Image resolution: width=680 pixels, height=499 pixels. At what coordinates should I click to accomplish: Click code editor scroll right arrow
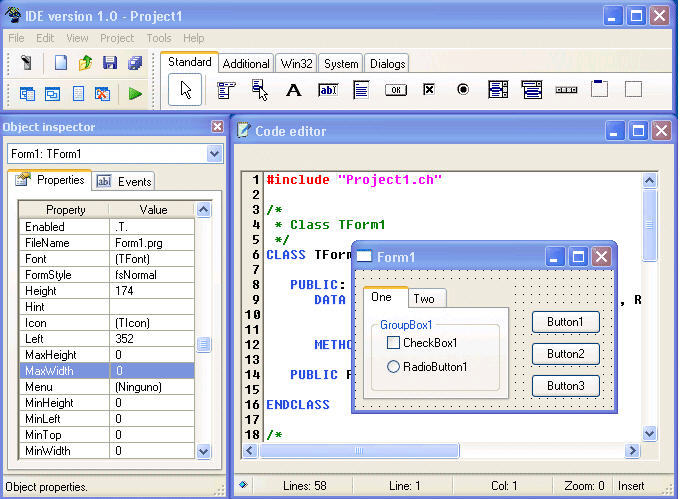click(x=632, y=451)
